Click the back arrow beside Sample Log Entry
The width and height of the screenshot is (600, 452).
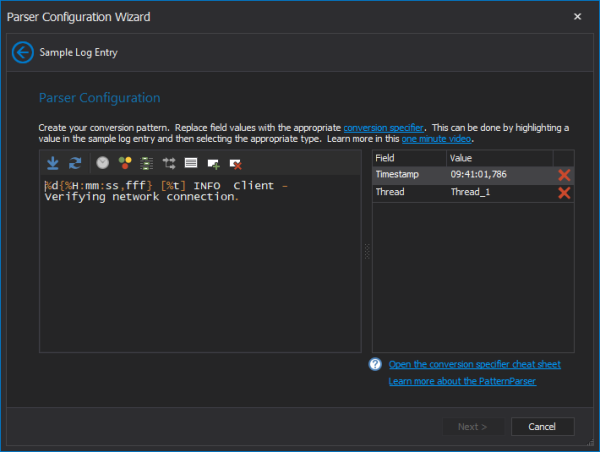coord(23,52)
